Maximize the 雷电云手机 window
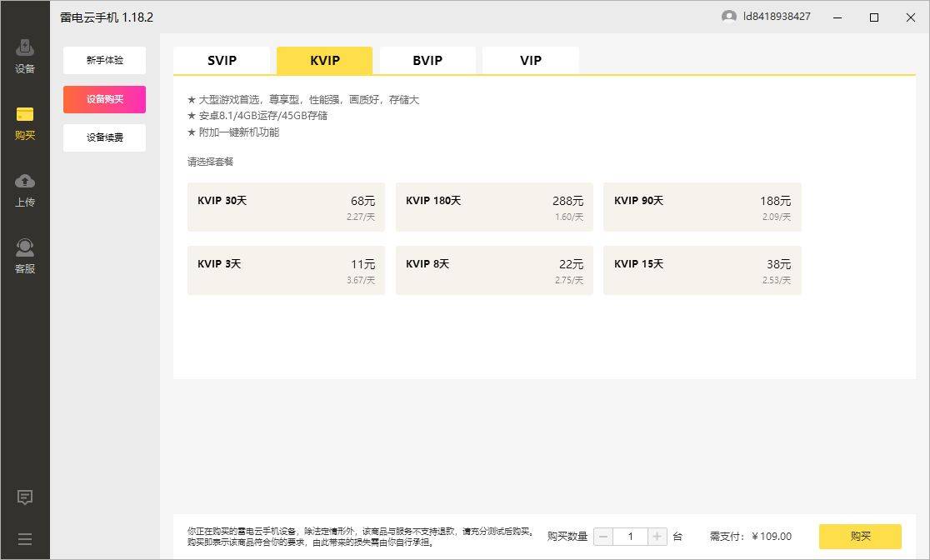Viewport: 930px width, 560px height. 873,17
